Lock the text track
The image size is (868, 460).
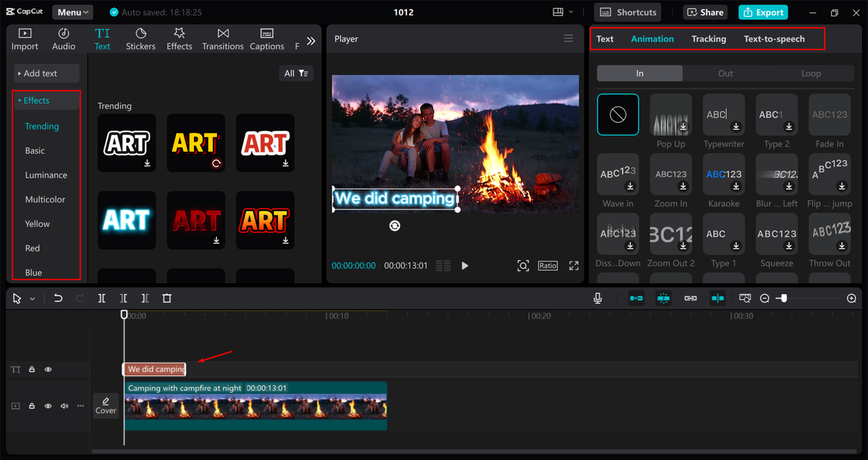32,369
